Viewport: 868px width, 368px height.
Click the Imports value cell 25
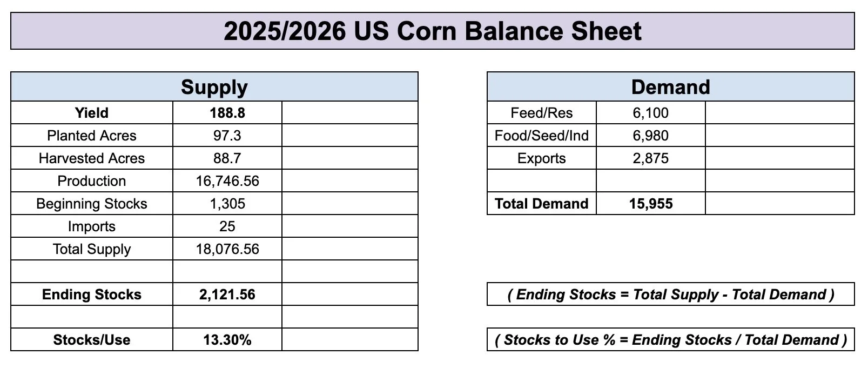227,226
